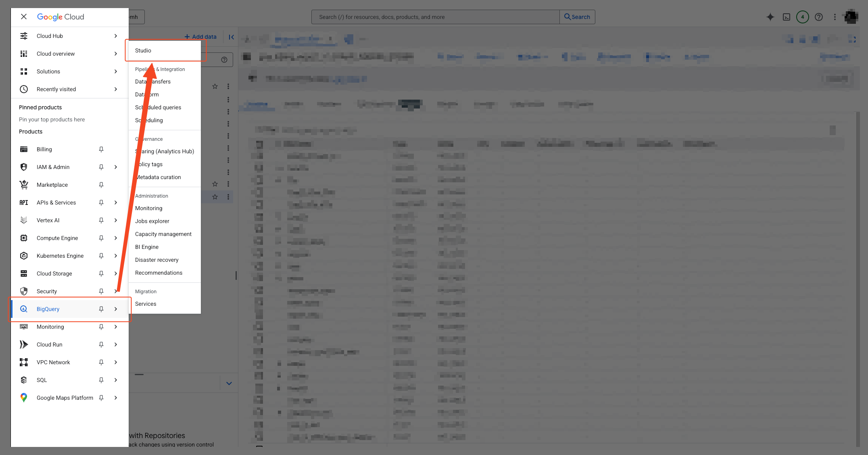Focus the resources search field
This screenshot has height=455, width=868.
436,17
